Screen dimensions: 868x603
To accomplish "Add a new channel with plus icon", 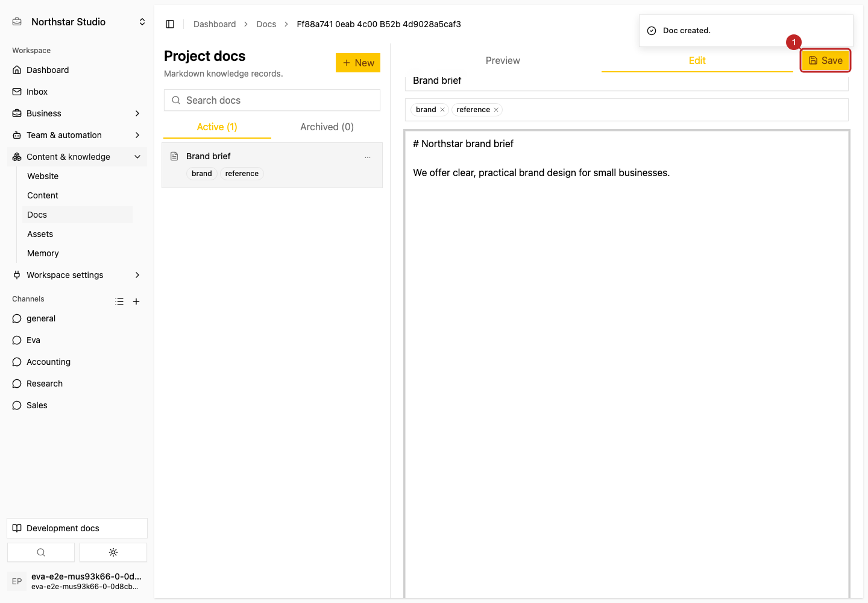I will 136,301.
